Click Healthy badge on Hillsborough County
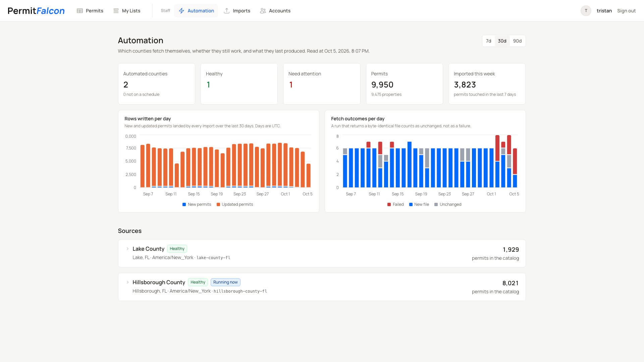Screen dimensions: 644x362 pyautogui.click(x=198, y=282)
